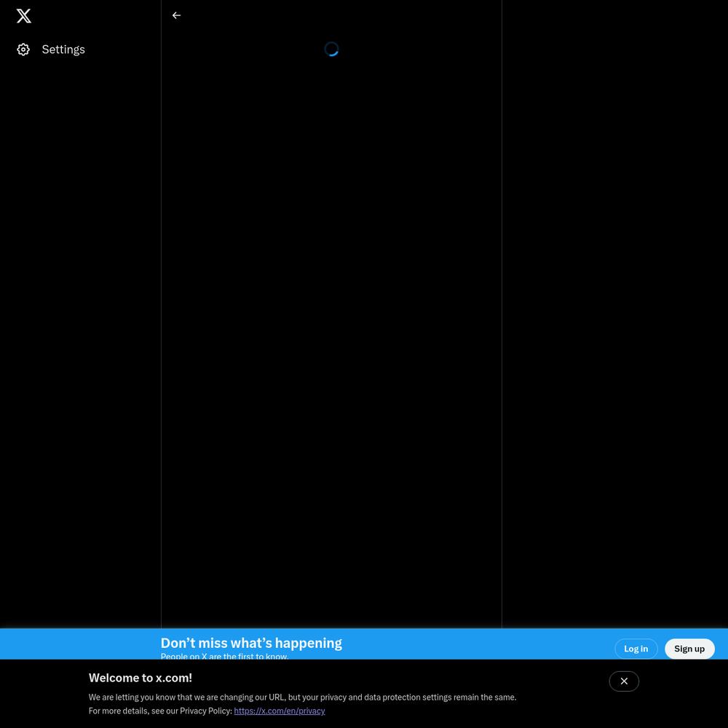Open the Settings menu label
Viewport: 728px width, 728px height.
point(63,50)
